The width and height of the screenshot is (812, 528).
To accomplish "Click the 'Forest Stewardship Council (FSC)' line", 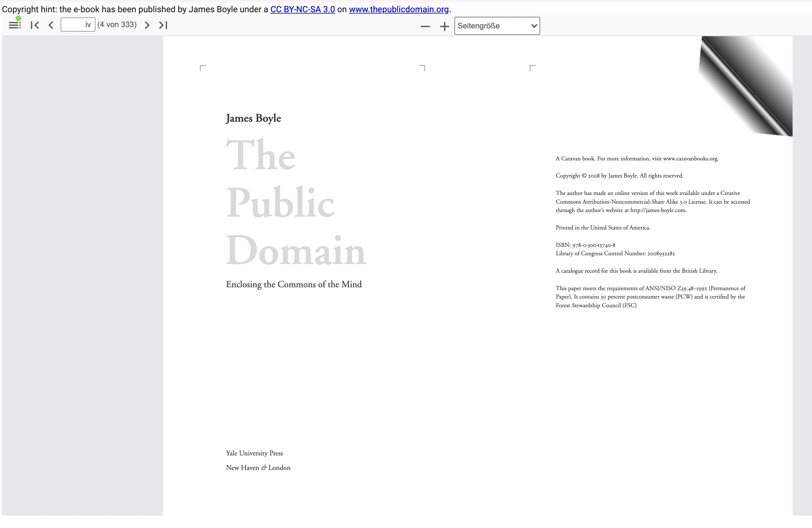I will point(596,305).
